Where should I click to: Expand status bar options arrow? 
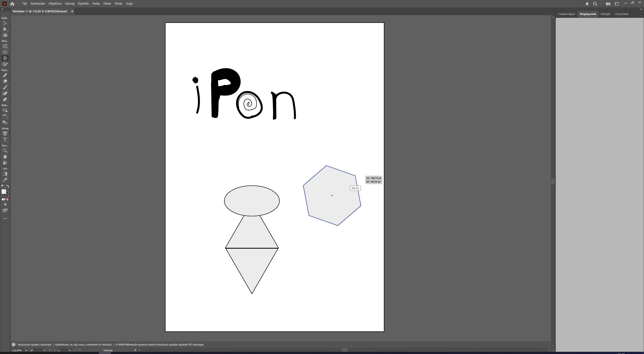[x=135, y=350]
